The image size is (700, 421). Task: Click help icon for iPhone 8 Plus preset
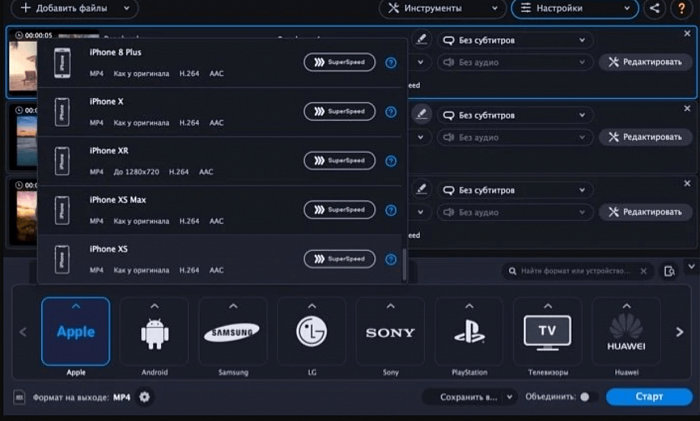pyautogui.click(x=391, y=63)
